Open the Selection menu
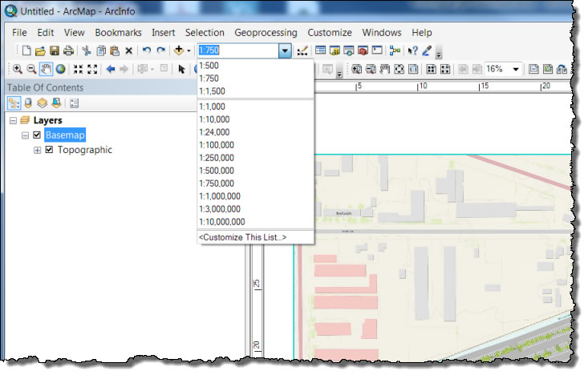Screen dimensions: 588x375 (x=205, y=33)
